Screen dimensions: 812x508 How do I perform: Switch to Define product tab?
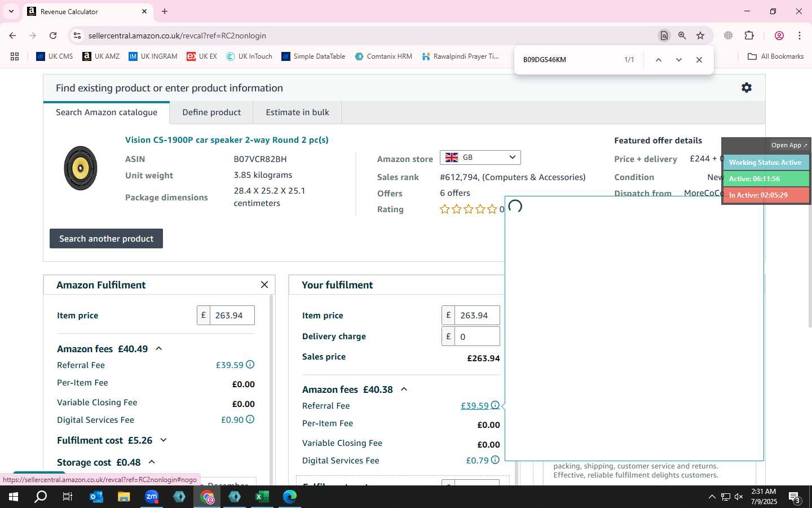[211, 112]
